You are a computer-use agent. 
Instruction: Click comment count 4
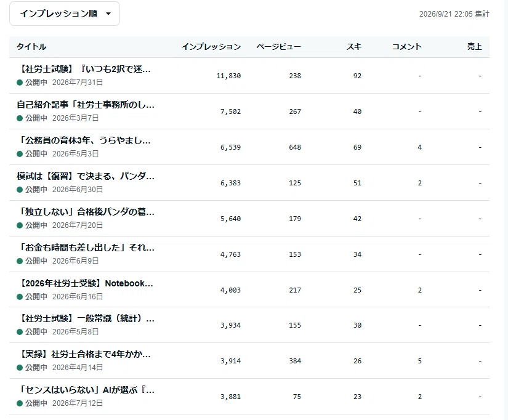click(420, 147)
